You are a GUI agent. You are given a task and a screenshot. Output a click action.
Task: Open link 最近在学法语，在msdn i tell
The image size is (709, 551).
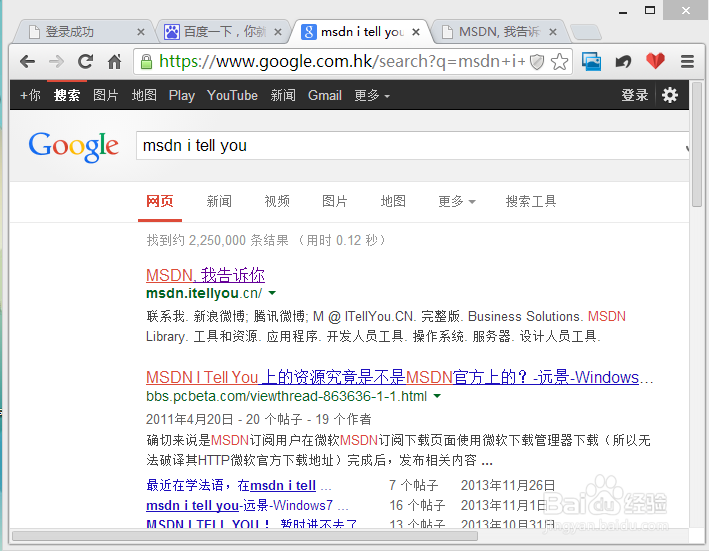click(231, 485)
